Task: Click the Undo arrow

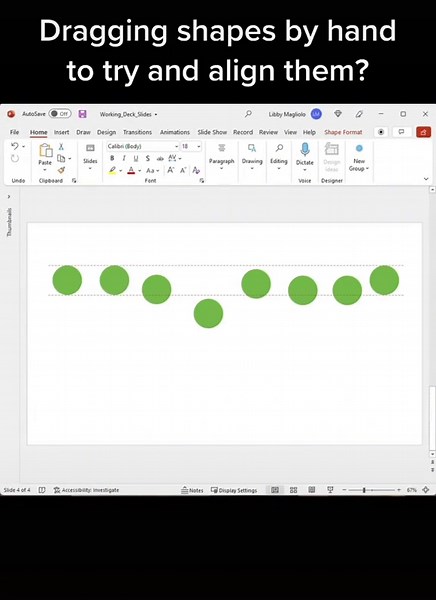Action: click(x=15, y=146)
